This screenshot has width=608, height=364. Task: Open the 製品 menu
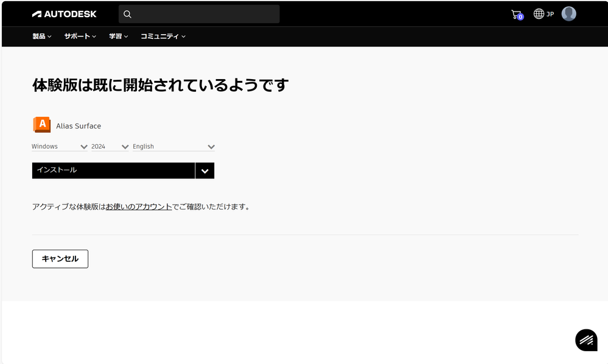(42, 37)
